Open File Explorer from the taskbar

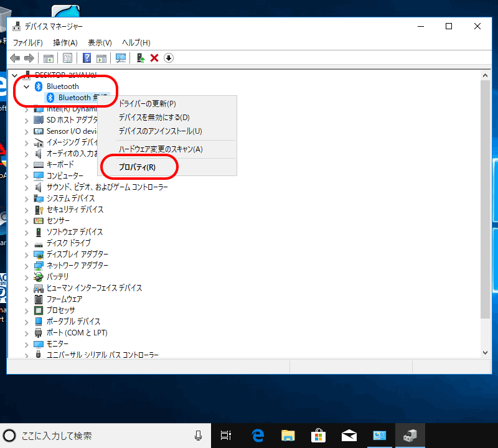coord(288,436)
